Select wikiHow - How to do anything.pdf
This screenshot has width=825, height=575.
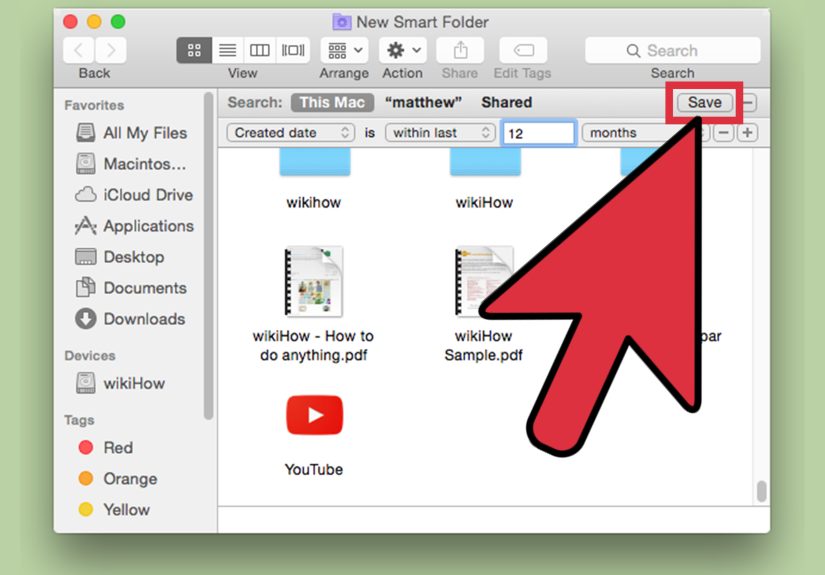point(314,304)
